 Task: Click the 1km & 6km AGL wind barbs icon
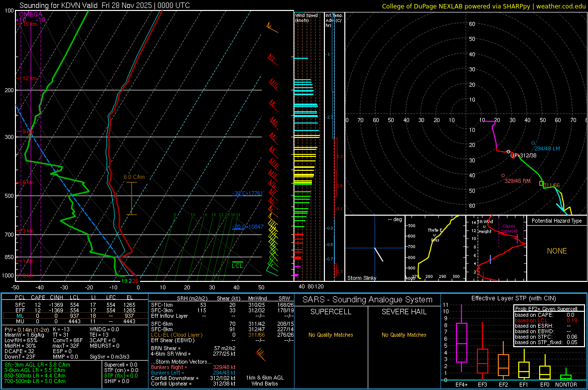click(x=260, y=355)
